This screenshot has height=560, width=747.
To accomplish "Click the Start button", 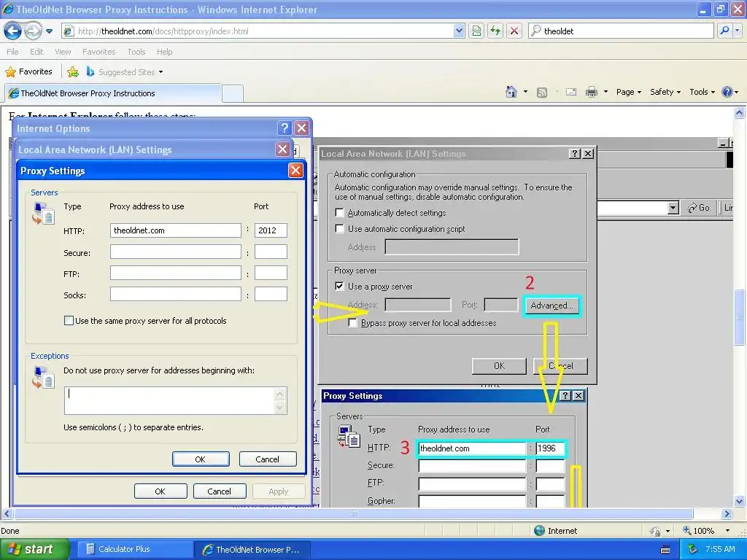I will [34, 550].
